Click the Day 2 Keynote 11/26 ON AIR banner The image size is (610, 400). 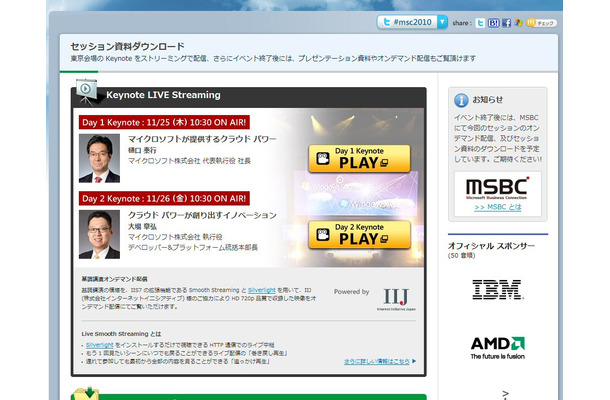[164, 198]
